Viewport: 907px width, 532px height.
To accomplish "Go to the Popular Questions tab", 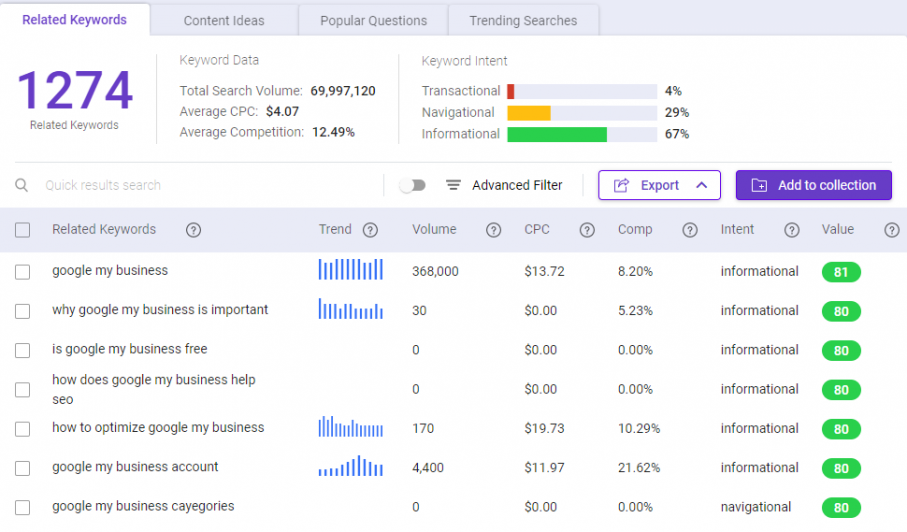I will (x=374, y=21).
